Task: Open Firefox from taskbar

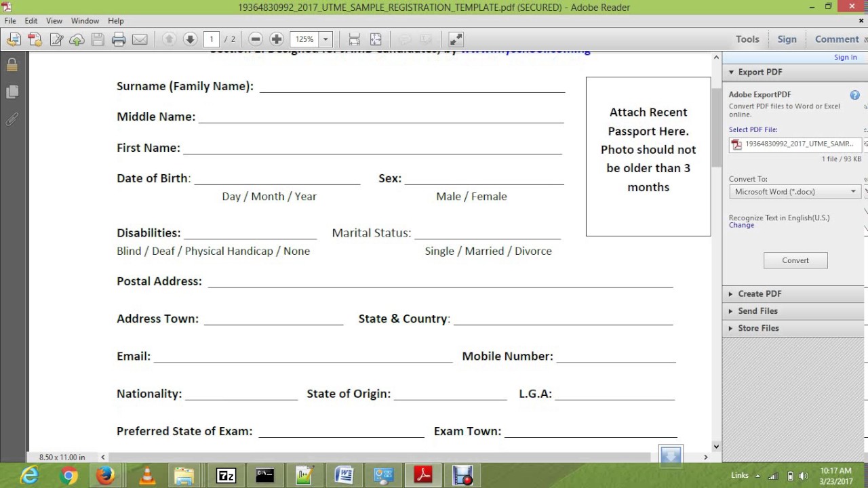Action: click(105, 476)
